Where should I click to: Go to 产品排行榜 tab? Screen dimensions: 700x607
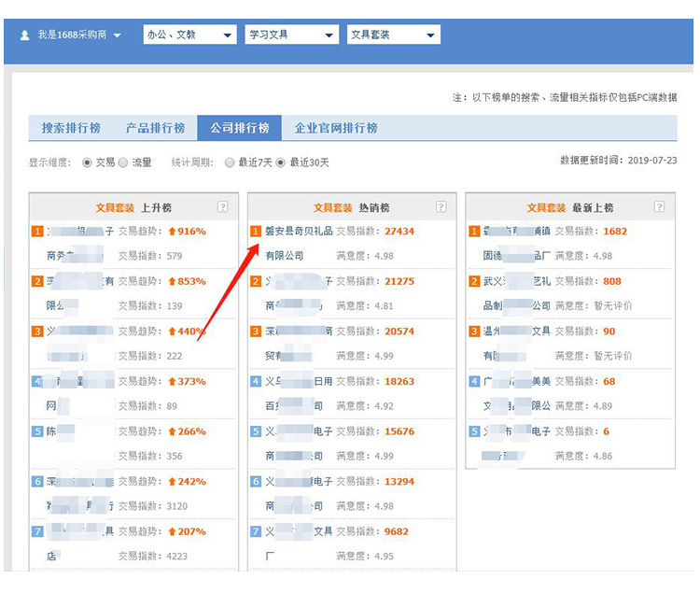pyautogui.click(x=155, y=128)
